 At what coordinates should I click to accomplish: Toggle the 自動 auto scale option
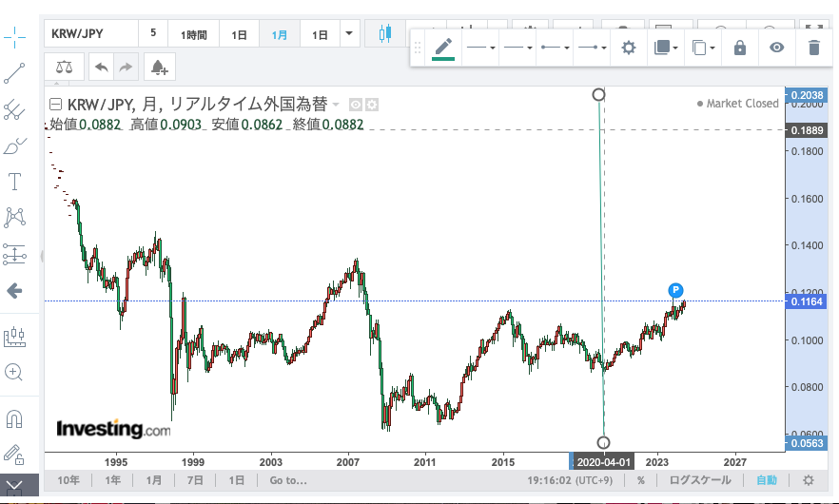click(766, 480)
